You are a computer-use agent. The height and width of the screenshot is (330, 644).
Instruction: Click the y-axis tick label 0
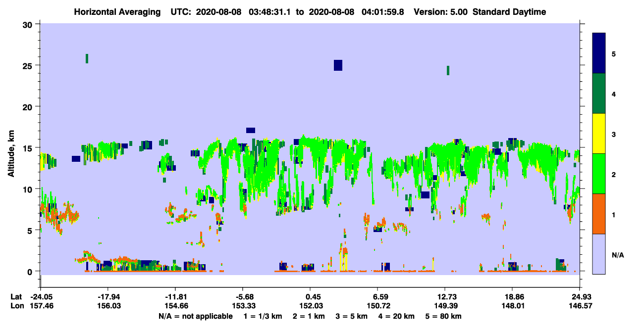coord(31,271)
